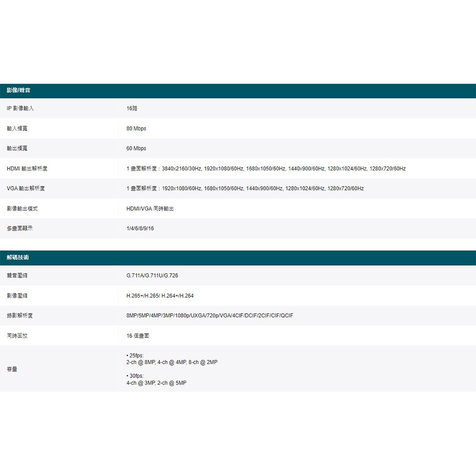Click the G.711A/G.711U/G.726 audio codec text
Viewport: 476px width, 476px height.
pyautogui.click(x=152, y=276)
